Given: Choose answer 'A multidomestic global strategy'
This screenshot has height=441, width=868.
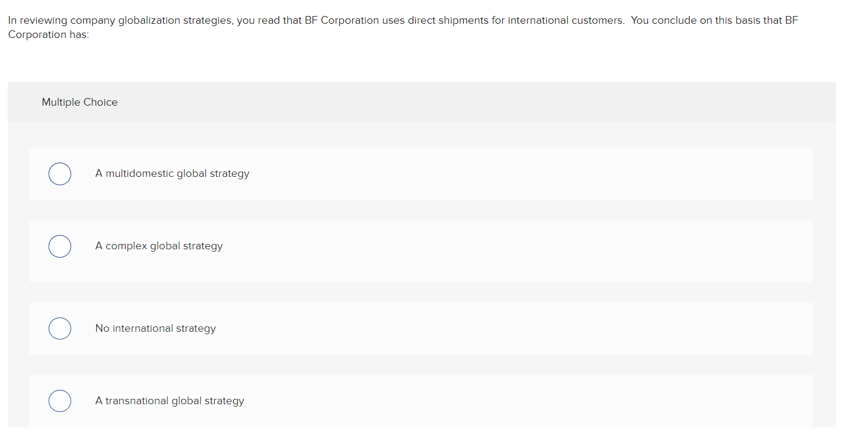Looking at the screenshot, I should click(x=172, y=173).
